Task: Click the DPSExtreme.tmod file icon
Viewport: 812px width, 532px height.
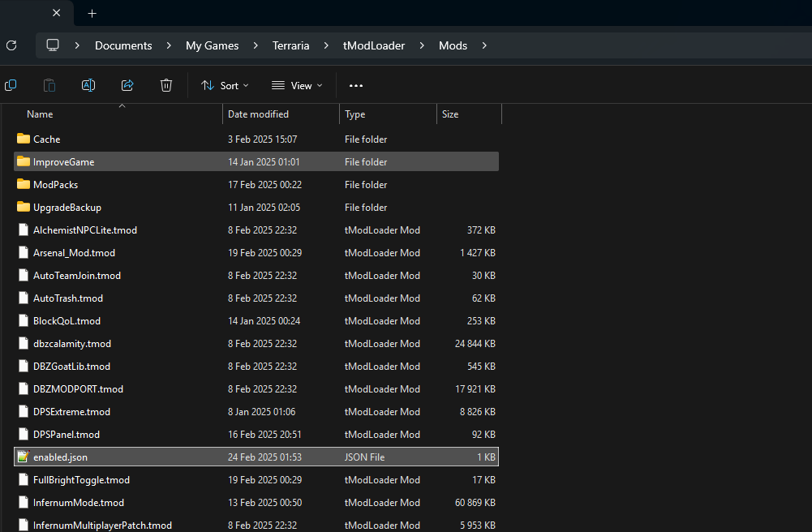Action: click(24, 411)
